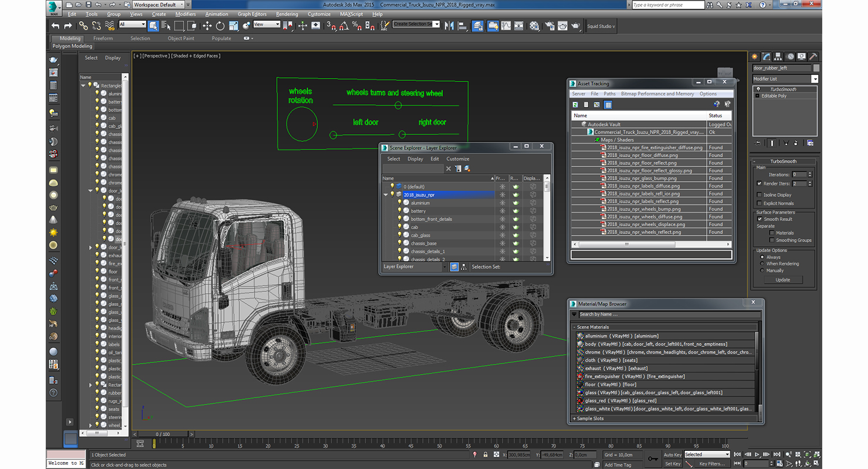Open the Material Editor icon

pyautogui.click(x=534, y=26)
